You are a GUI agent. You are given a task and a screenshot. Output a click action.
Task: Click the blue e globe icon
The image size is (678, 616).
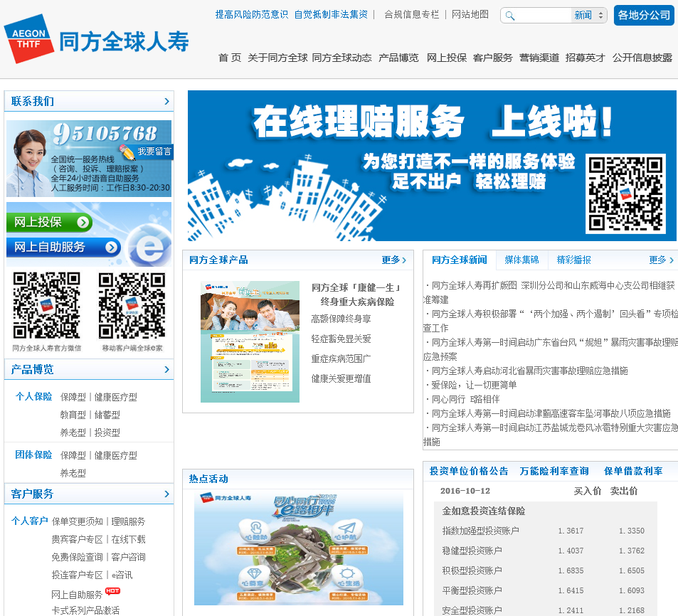[149, 247]
